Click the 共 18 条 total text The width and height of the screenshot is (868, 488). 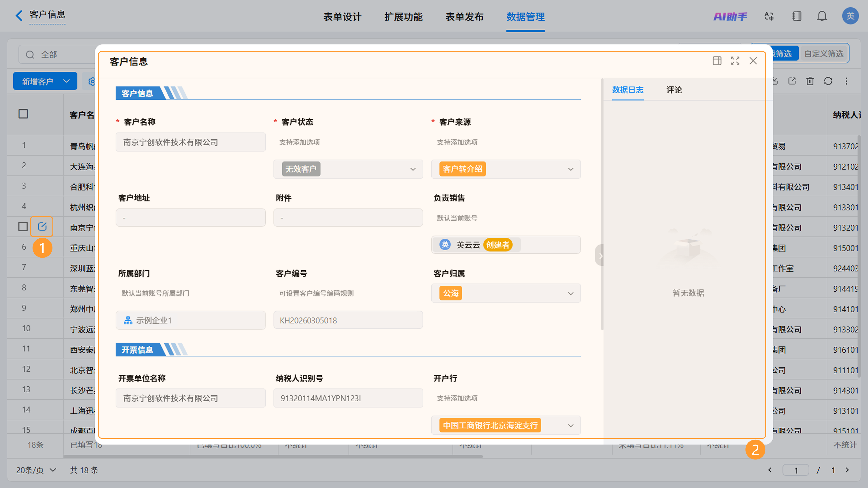[x=84, y=470]
